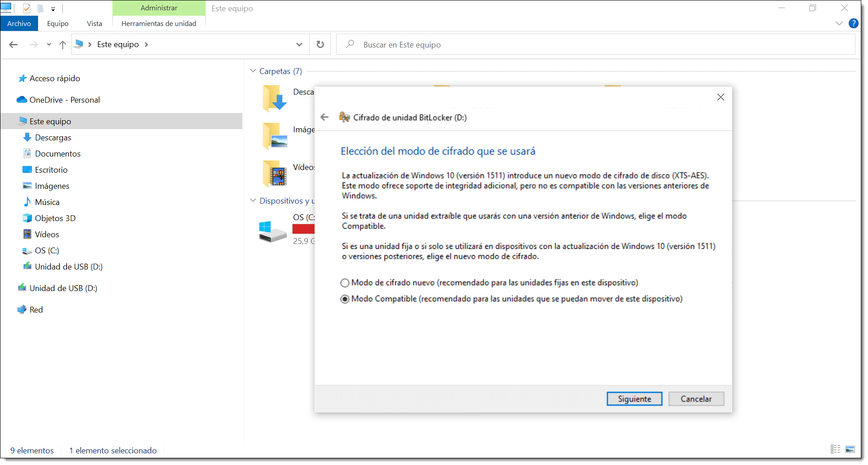Click the new folder quick access toolbar icon
868x465 pixels.
click(x=40, y=8)
